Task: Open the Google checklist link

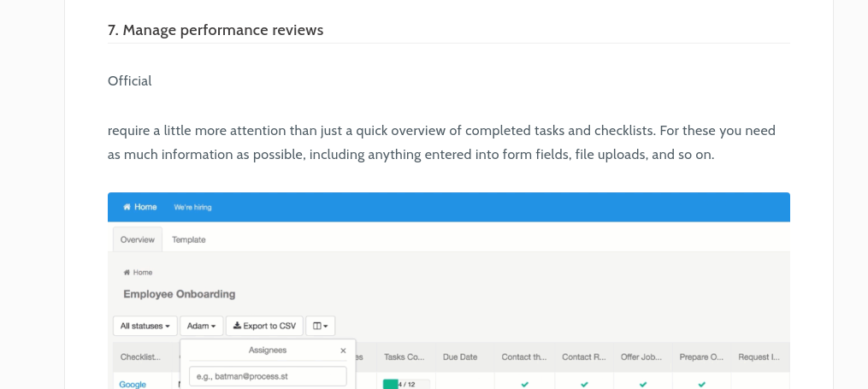Action: pyautogui.click(x=133, y=384)
